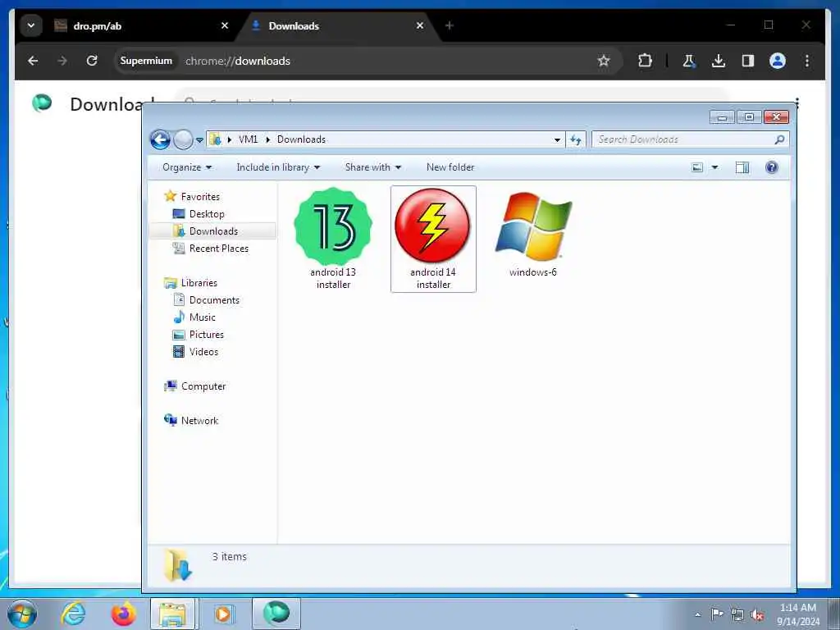
Task: Open Share with menu
Action: (x=373, y=167)
